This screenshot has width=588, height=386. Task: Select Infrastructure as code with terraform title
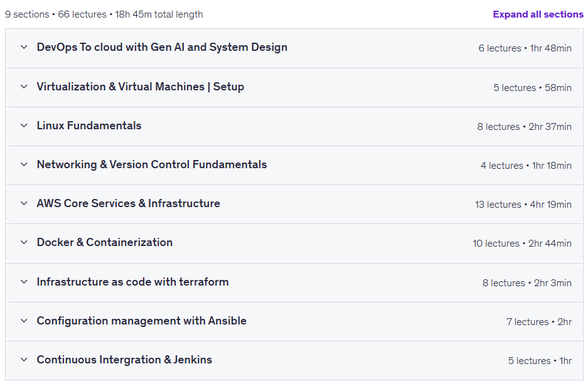click(x=132, y=282)
